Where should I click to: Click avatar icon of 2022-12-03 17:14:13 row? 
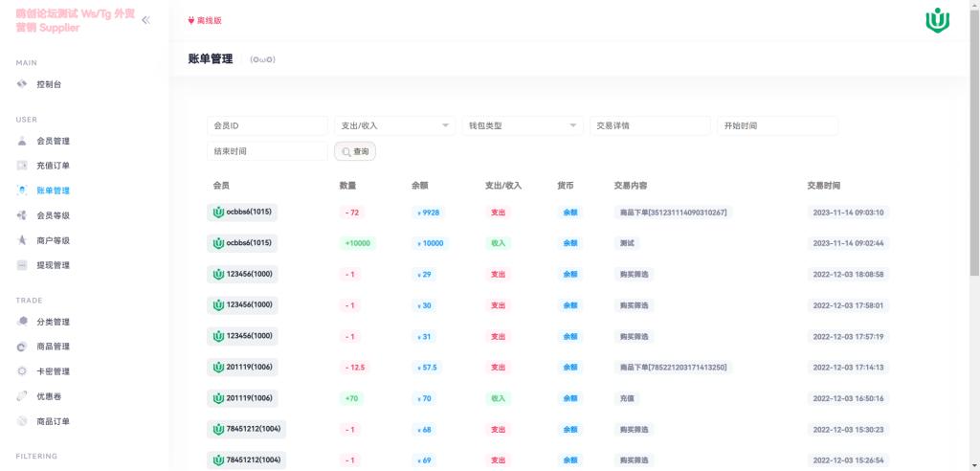[218, 368]
